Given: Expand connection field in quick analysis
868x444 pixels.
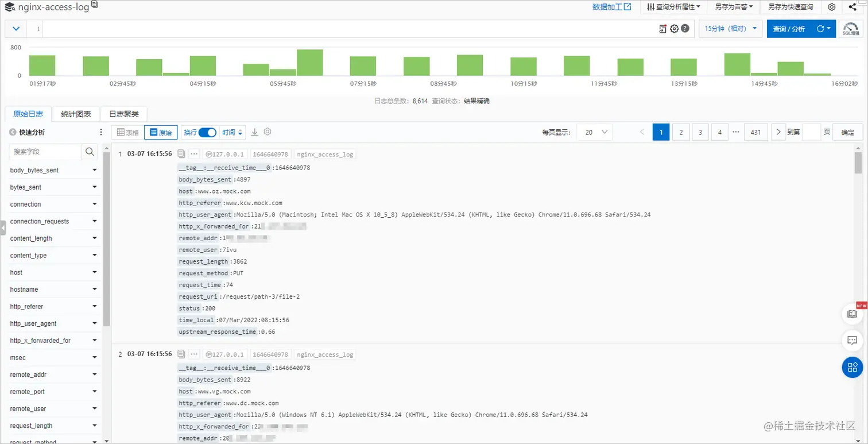Looking at the screenshot, I should click(x=95, y=204).
